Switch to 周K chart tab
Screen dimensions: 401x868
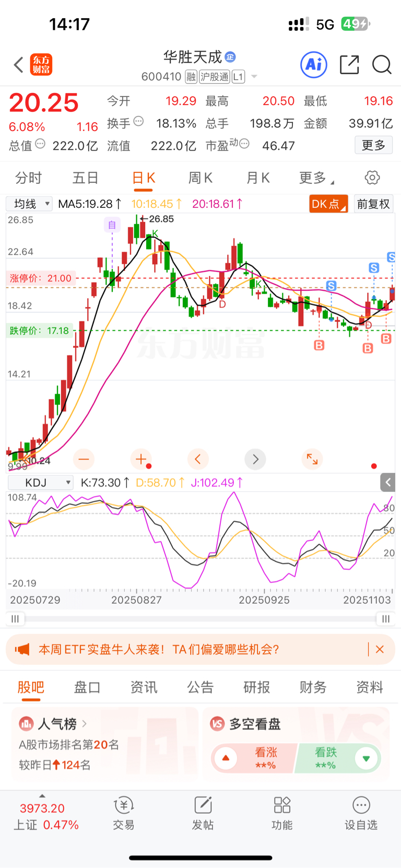(200, 178)
